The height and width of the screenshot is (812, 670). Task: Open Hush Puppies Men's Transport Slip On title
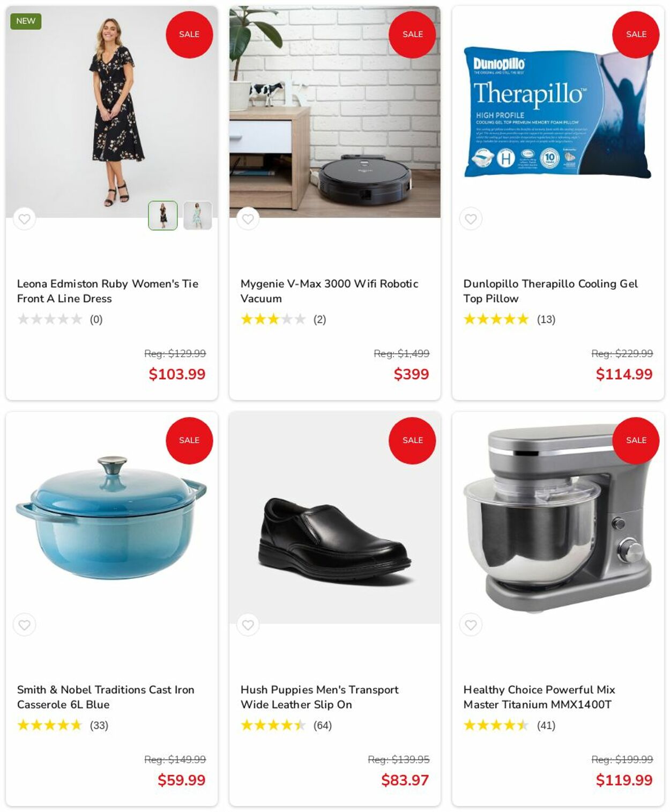tap(319, 697)
